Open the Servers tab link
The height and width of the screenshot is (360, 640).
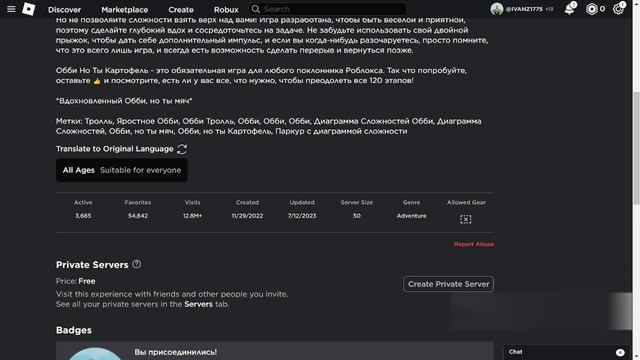pyautogui.click(x=198, y=304)
